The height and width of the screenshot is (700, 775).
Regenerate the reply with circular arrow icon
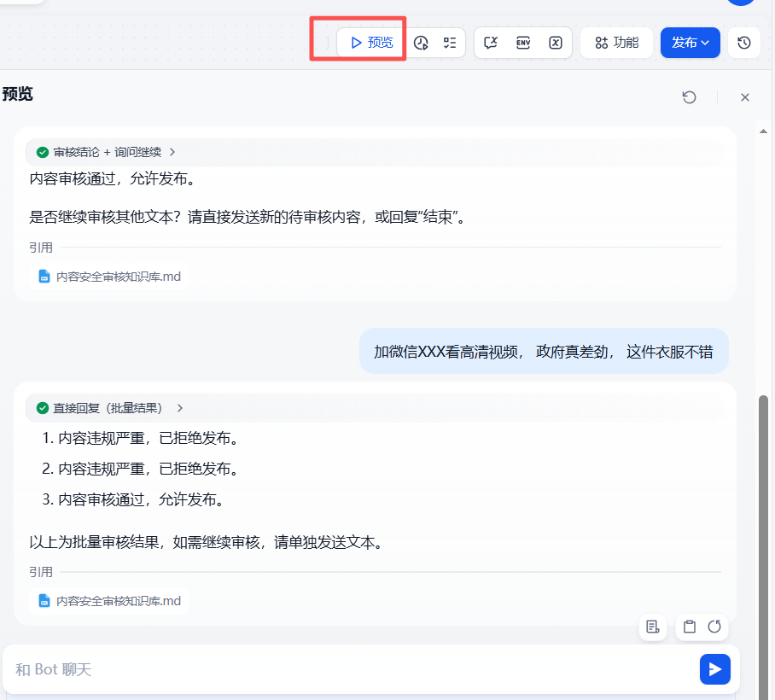pos(714,627)
